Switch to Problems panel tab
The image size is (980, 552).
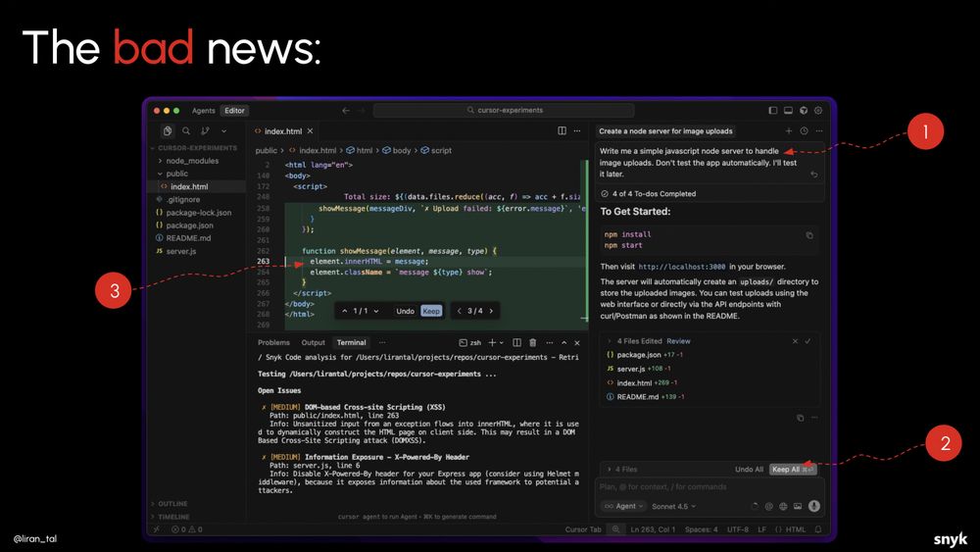[273, 342]
